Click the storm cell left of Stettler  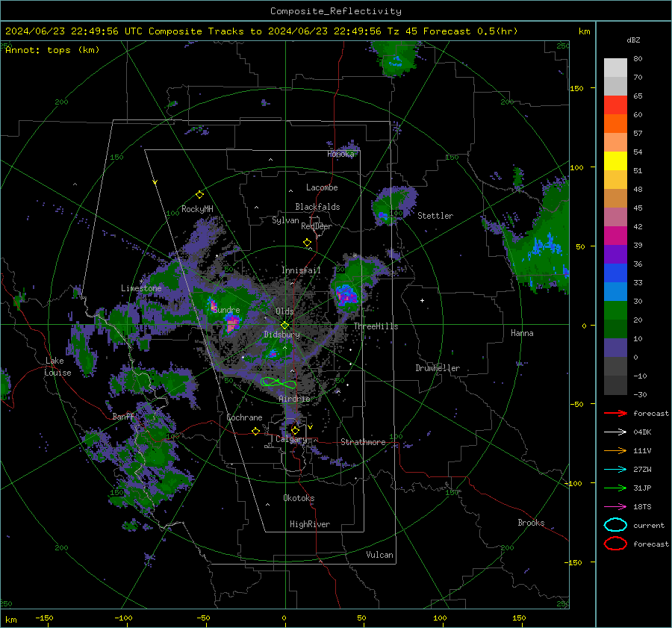[x=393, y=205]
